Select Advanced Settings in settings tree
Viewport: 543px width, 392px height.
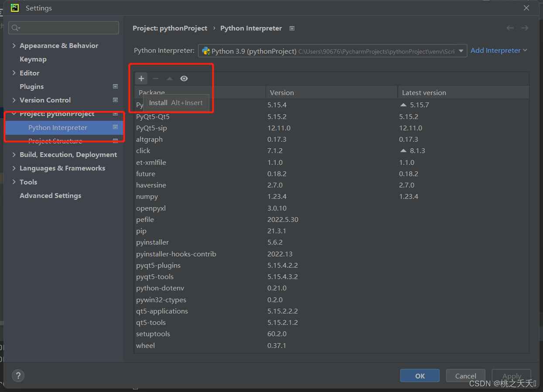pos(51,195)
